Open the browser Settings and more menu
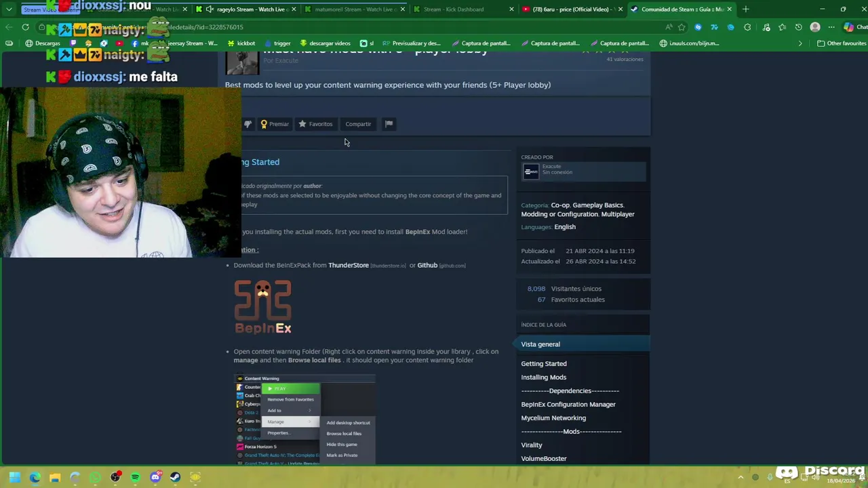The width and height of the screenshot is (868, 488). [x=831, y=27]
